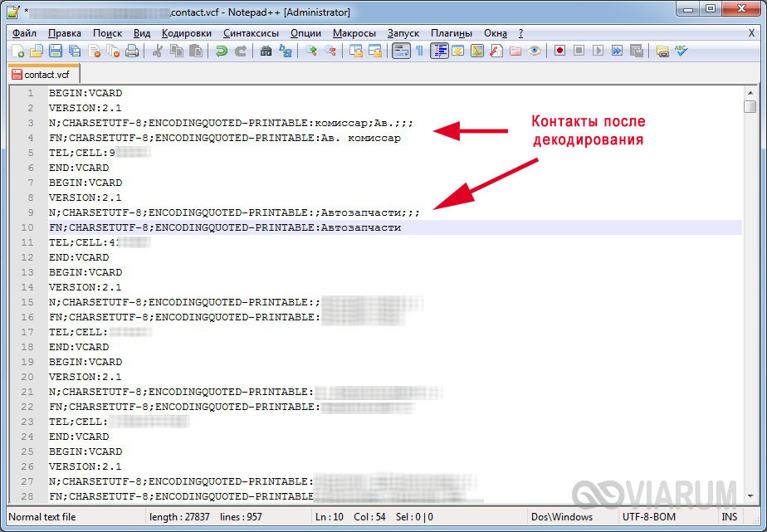Open the Плагины menu
The width and height of the screenshot is (767, 532).
tap(452, 33)
